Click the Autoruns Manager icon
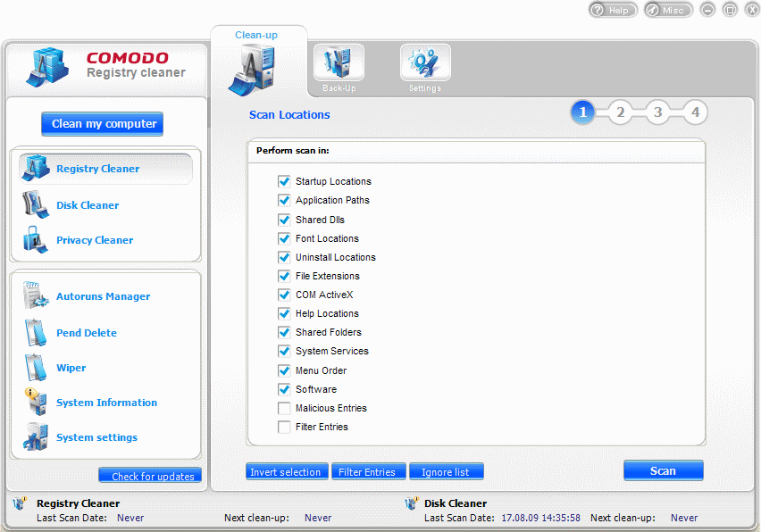Image resolution: width=761 pixels, height=532 pixels. 36,295
